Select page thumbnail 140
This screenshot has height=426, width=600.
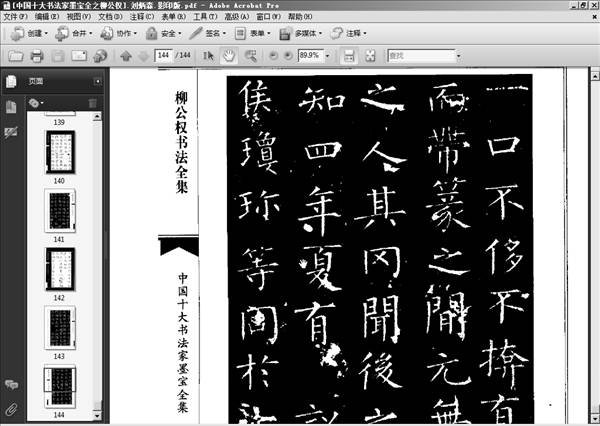[60, 152]
